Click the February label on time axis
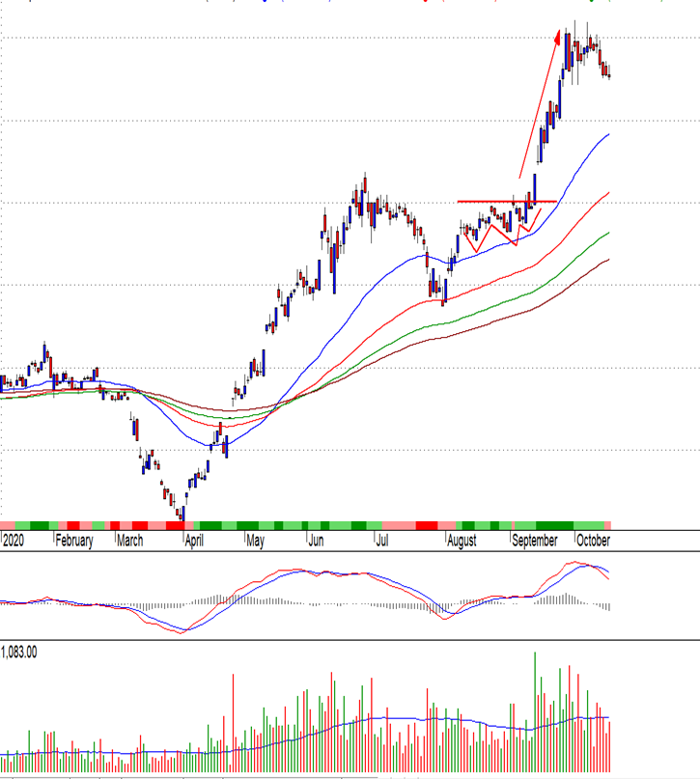 pos(74,541)
